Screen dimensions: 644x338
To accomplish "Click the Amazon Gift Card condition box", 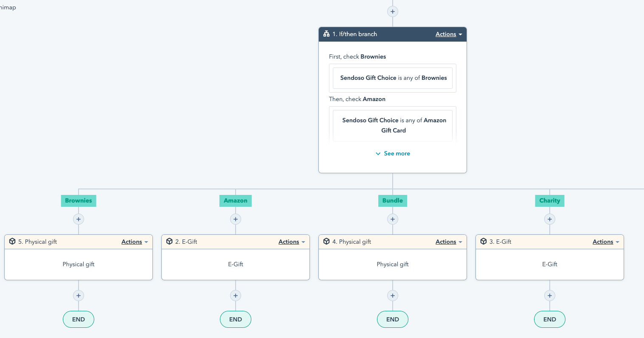I will point(393,125).
